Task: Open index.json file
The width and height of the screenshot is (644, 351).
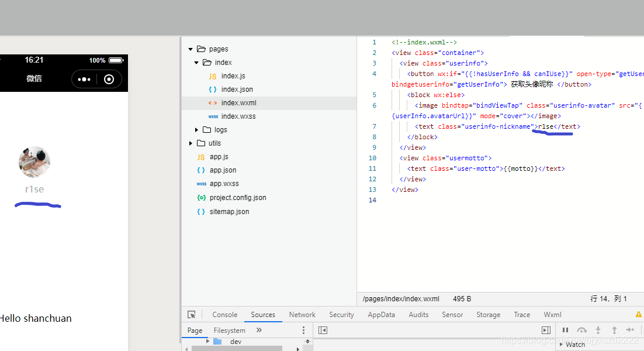Action: click(237, 89)
